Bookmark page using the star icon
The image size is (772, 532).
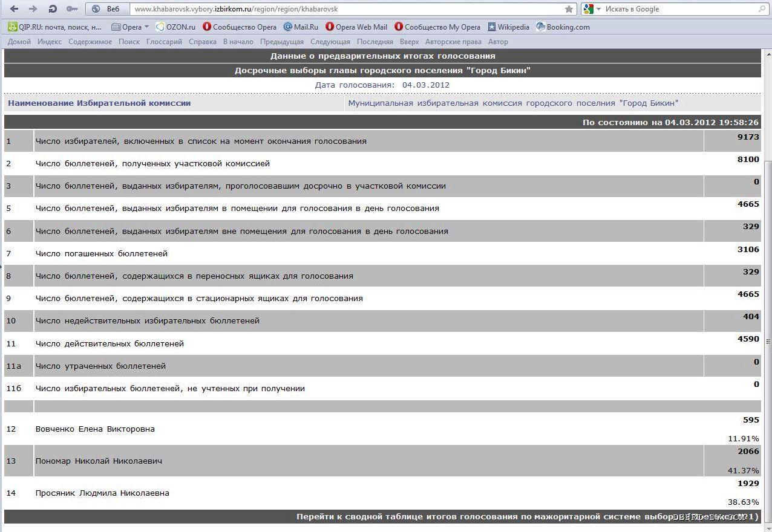[x=569, y=9]
